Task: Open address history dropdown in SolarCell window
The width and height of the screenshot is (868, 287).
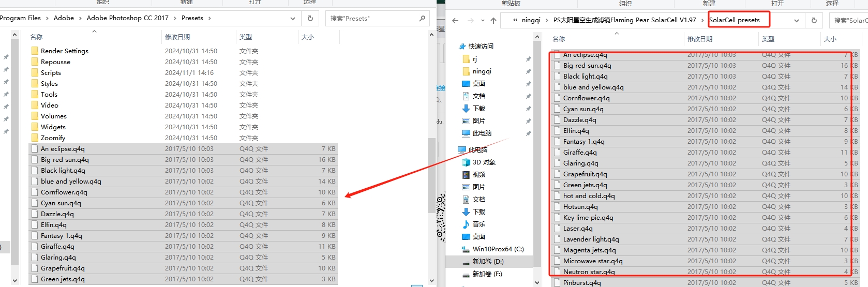Action: (x=797, y=21)
